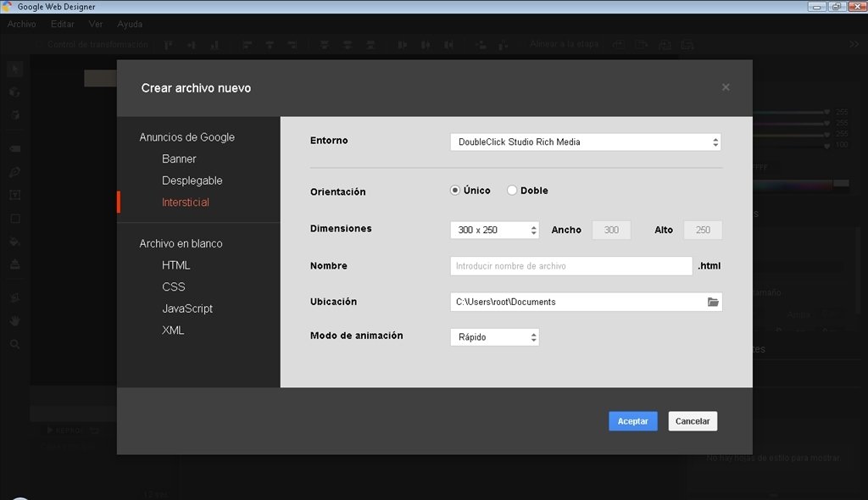Viewport: 868px width, 500px height.
Task: Choose Intersticial ad type
Action: pos(186,202)
